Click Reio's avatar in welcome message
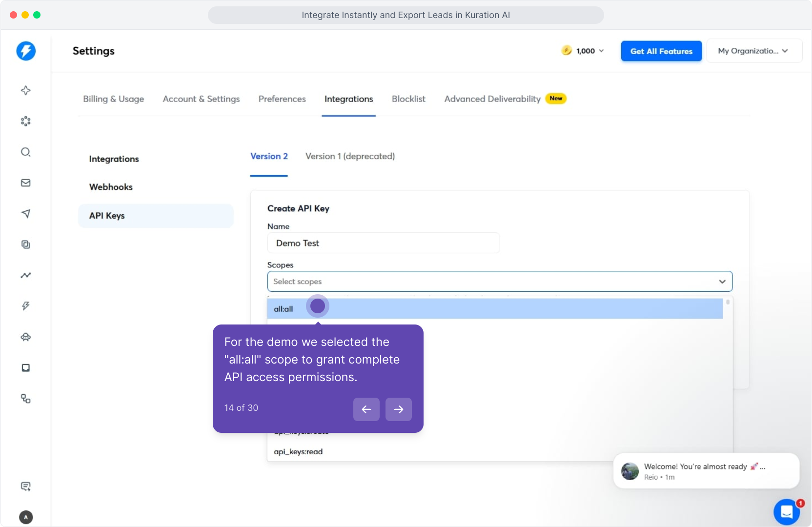This screenshot has width=812, height=527. pyautogui.click(x=630, y=471)
